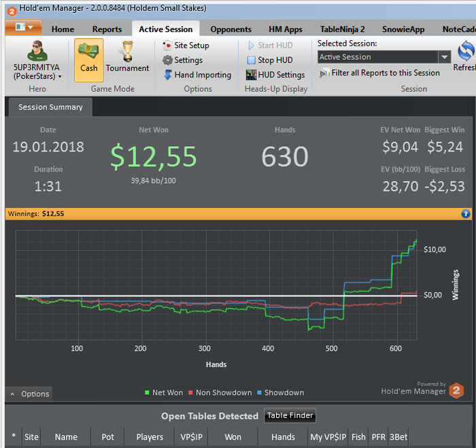Switch to the Home tab
The image size is (476, 448).
pyautogui.click(x=63, y=29)
